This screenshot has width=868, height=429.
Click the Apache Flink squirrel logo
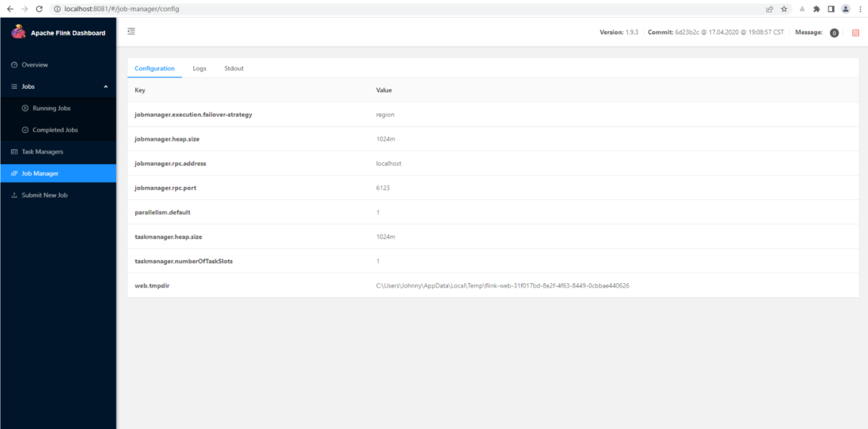point(18,32)
